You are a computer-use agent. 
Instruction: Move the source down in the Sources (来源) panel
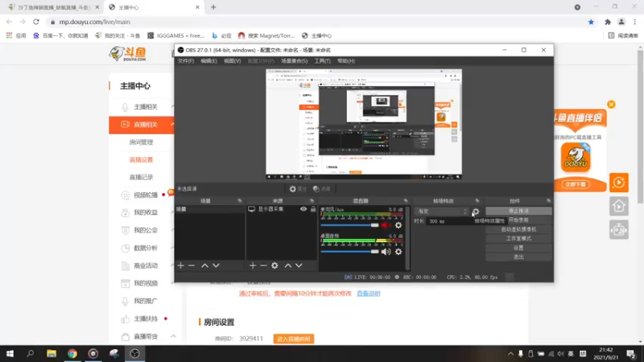pyautogui.click(x=299, y=265)
